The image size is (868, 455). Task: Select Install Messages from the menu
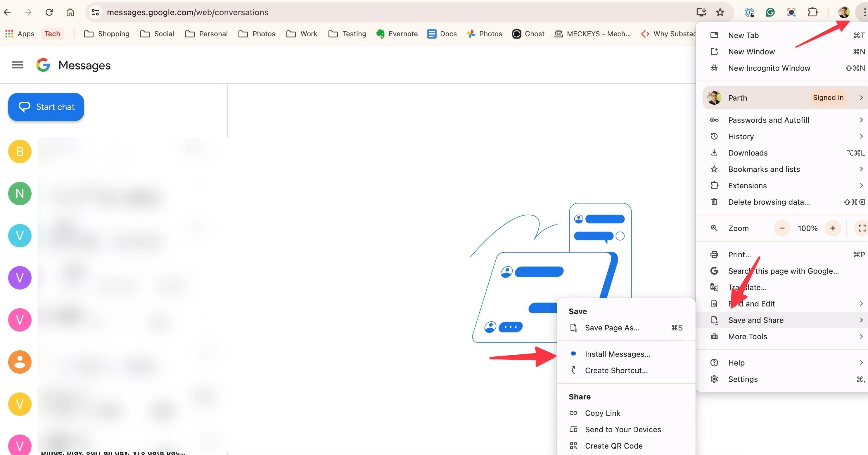click(x=618, y=354)
